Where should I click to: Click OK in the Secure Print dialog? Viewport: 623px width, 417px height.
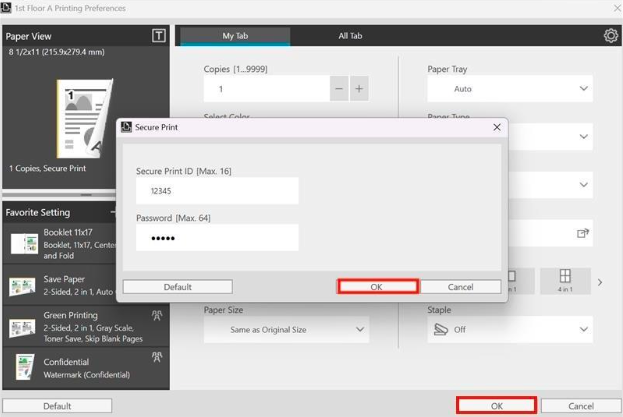coord(377,287)
